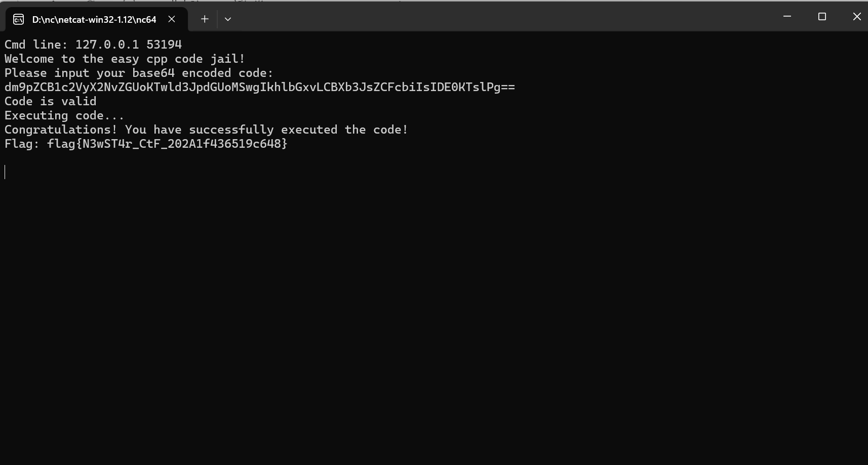Image resolution: width=868 pixels, height=465 pixels.
Task: Close the terminal window
Action: 857,17
